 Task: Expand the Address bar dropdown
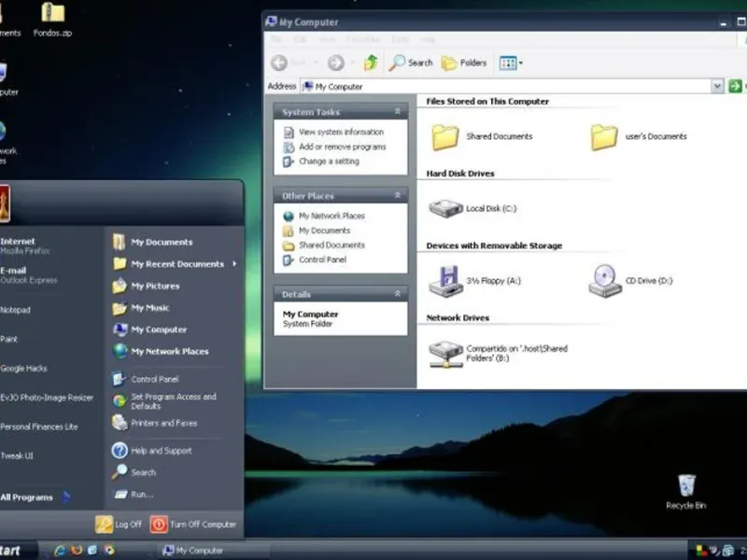pyautogui.click(x=717, y=86)
